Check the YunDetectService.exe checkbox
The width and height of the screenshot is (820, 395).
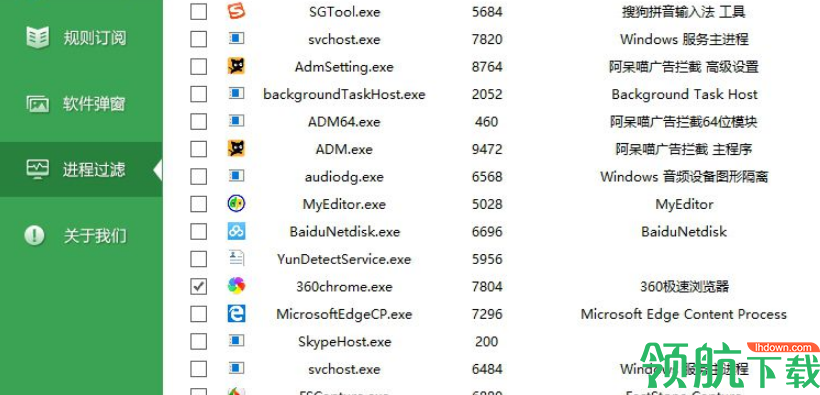[x=198, y=259]
